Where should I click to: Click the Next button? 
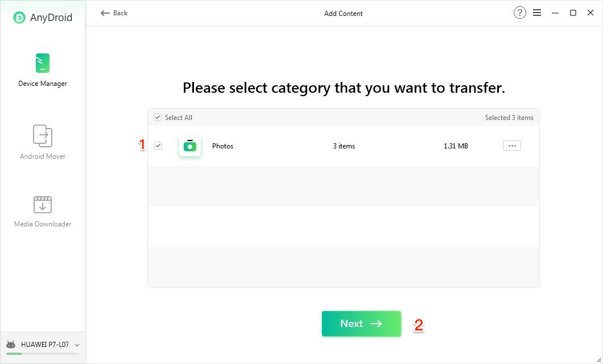(361, 324)
